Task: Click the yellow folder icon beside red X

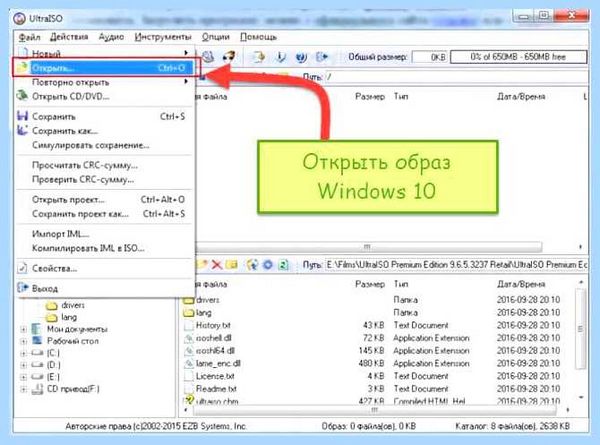Action: (x=232, y=264)
